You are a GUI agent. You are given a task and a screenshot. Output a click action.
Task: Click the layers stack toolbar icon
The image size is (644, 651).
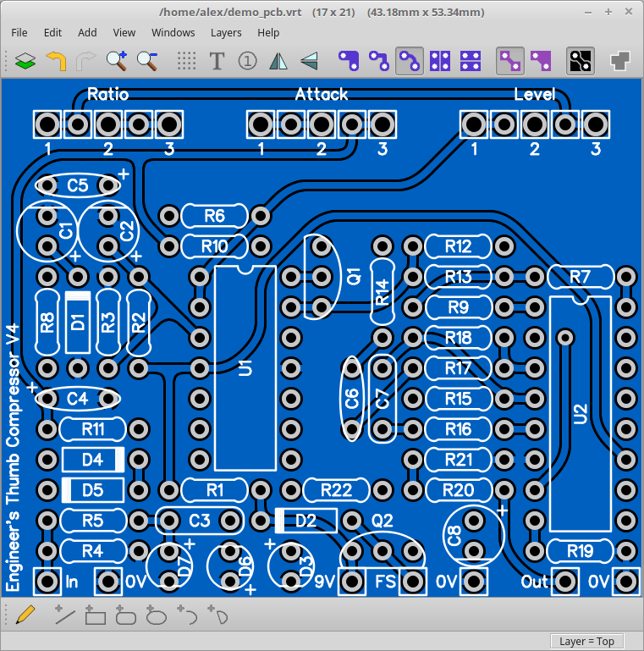[25, 61]
